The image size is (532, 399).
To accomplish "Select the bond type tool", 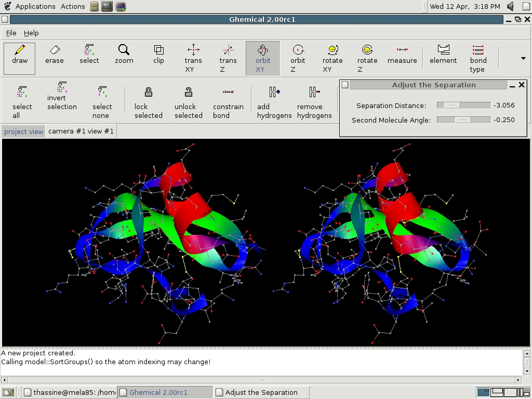I will (x=478, y=58).
